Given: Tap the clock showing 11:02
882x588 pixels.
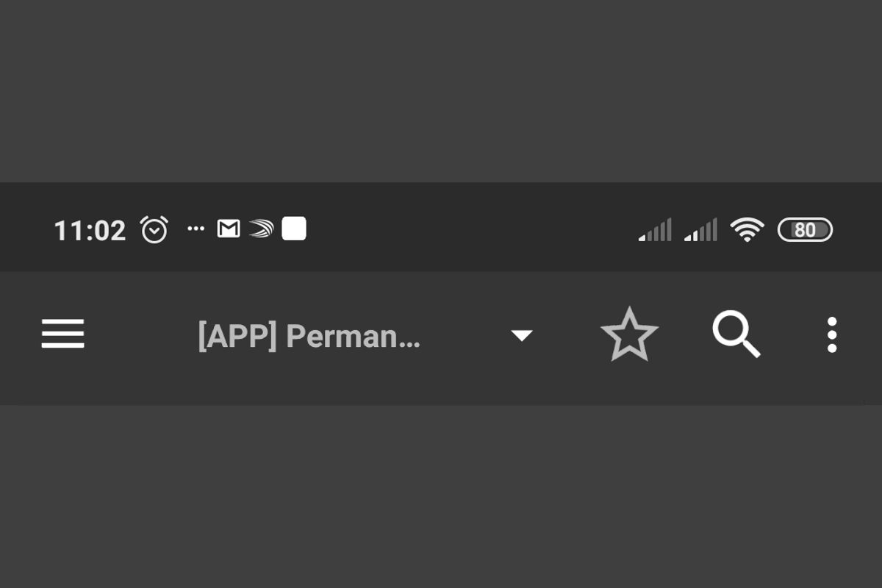Looking at the screenshot, I should tap(90, 229).
